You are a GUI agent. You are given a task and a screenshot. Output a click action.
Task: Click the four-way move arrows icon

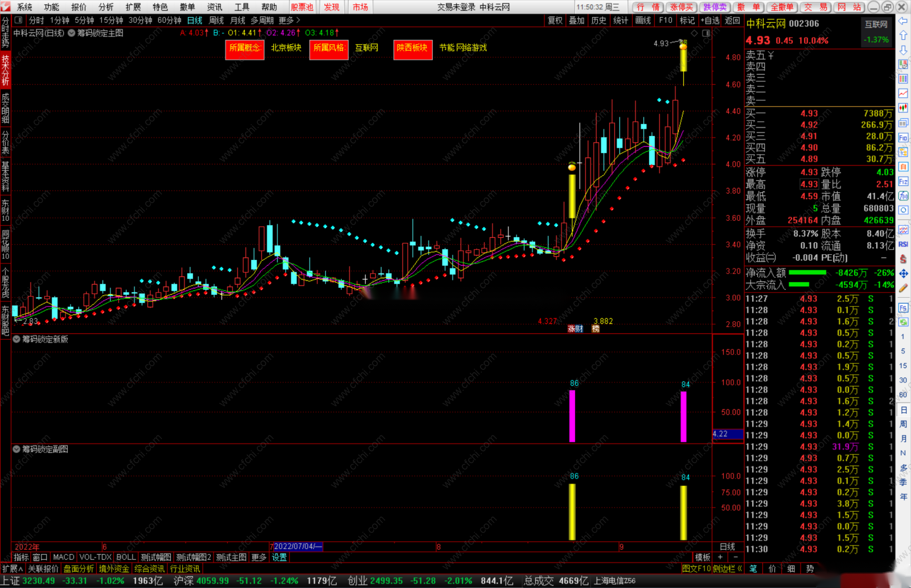(x=903, y=273)
